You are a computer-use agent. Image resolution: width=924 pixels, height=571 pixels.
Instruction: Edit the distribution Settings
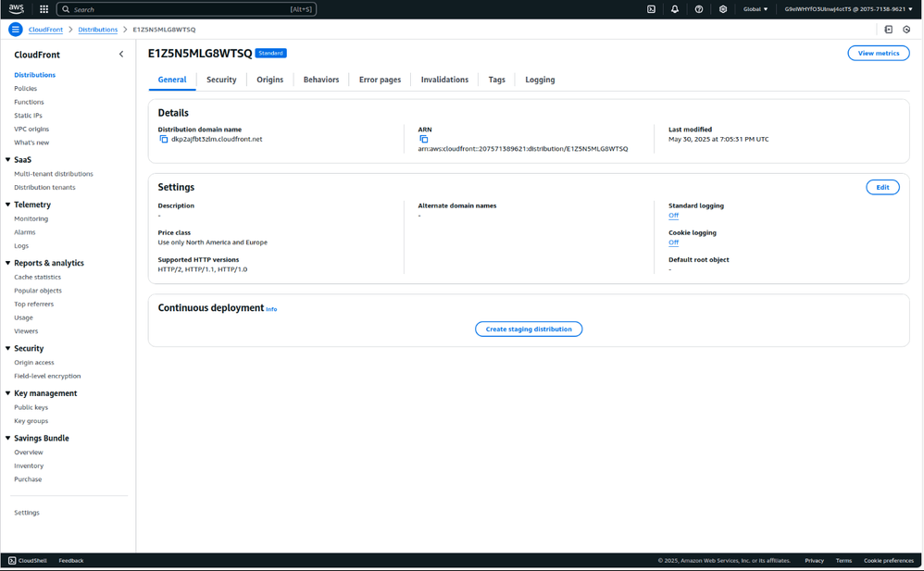point(882,187)
